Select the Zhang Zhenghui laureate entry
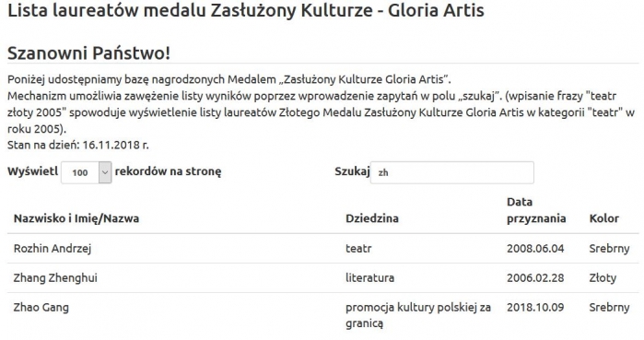The height and width of the screenshot is (340, 644). pyautogui.click(x=55, y=278)
